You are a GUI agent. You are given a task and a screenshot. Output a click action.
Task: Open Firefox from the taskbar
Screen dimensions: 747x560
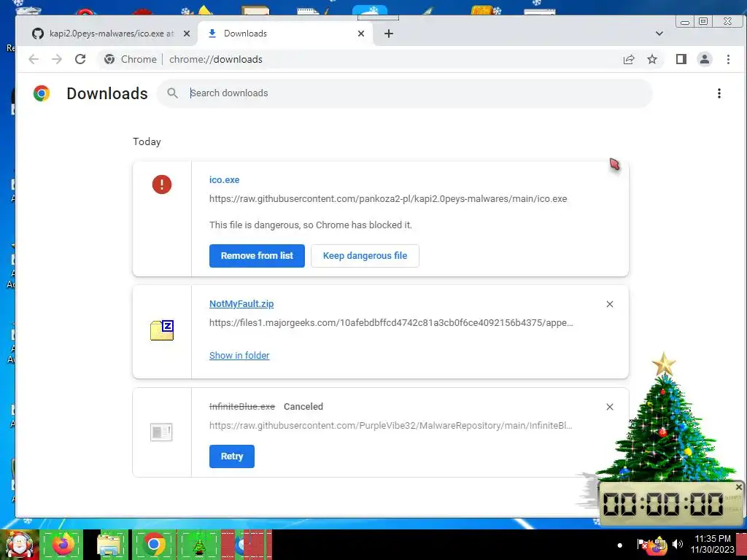coord(63,544)
